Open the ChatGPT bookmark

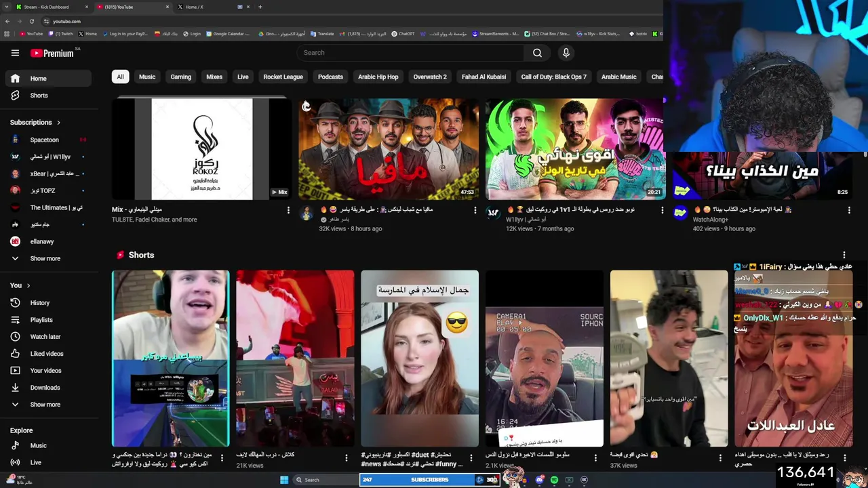click(x=403, y=34)
